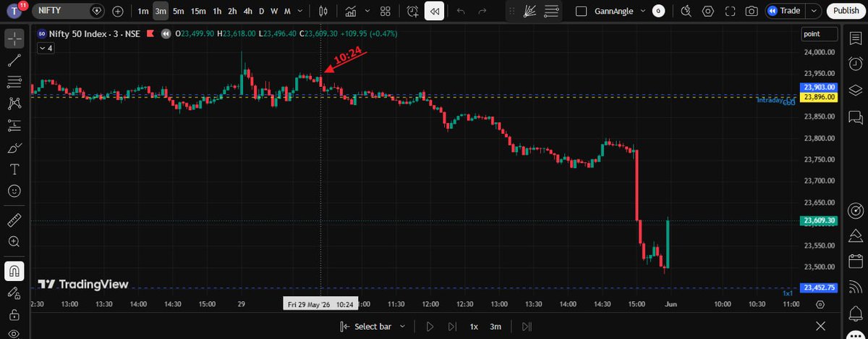Select the 1h timeframe
868x339 pixels.
217,11
